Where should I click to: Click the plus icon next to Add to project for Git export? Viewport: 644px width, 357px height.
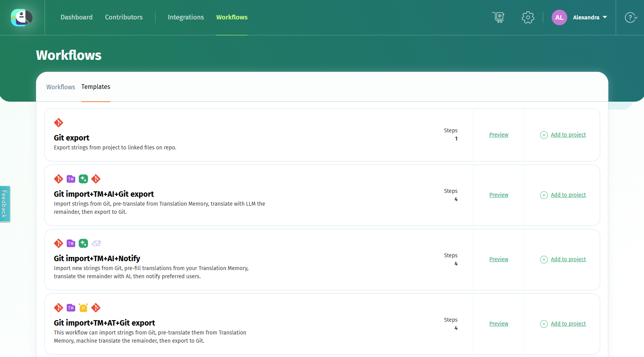[544, 135]
